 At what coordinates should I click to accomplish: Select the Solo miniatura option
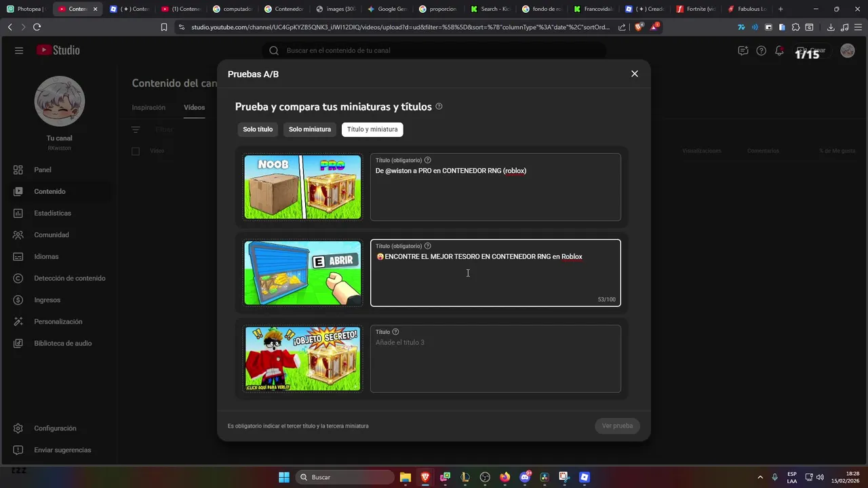pyautogui.click(x=310, y=129)
